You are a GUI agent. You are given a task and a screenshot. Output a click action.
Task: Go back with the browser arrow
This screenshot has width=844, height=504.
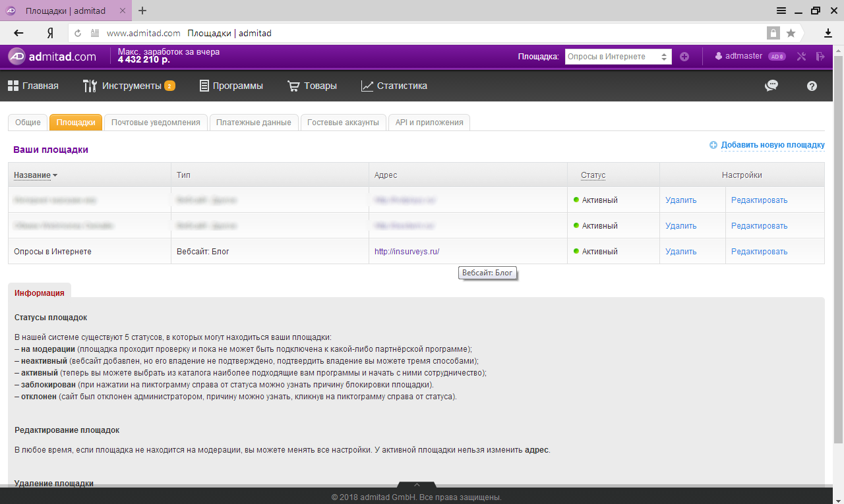coord(18,33)
